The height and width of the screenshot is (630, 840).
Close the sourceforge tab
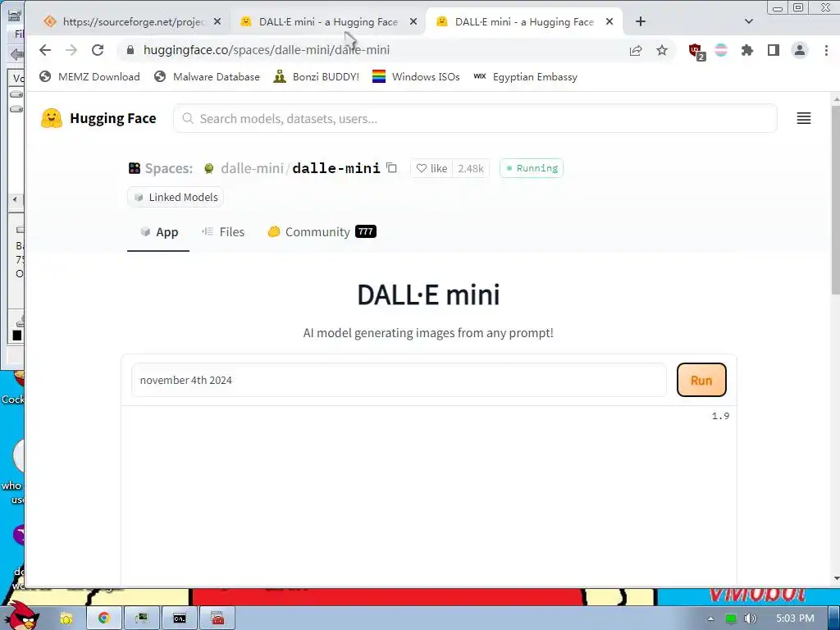(x=217, y=21)
